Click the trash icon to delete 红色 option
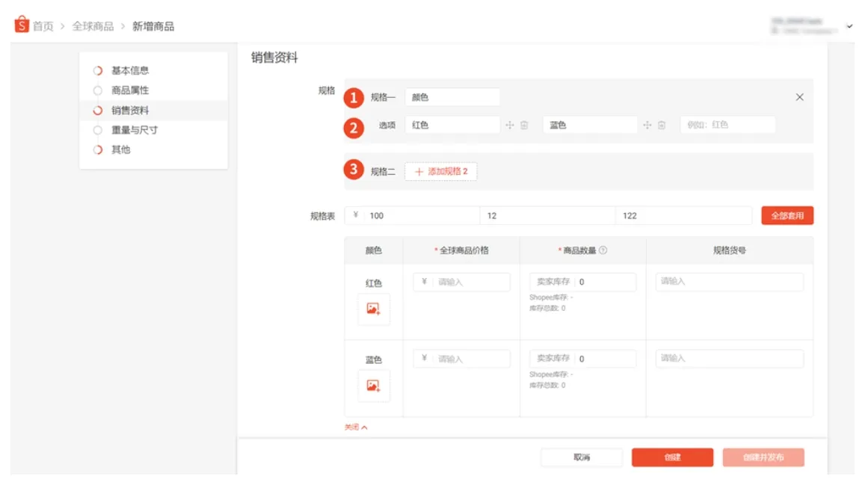 point(524,124)
